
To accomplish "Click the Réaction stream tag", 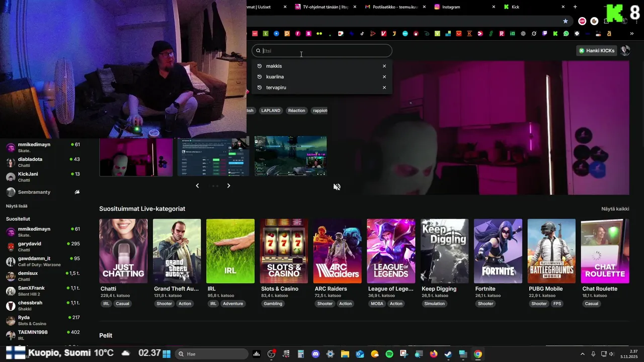I will 297,111.
